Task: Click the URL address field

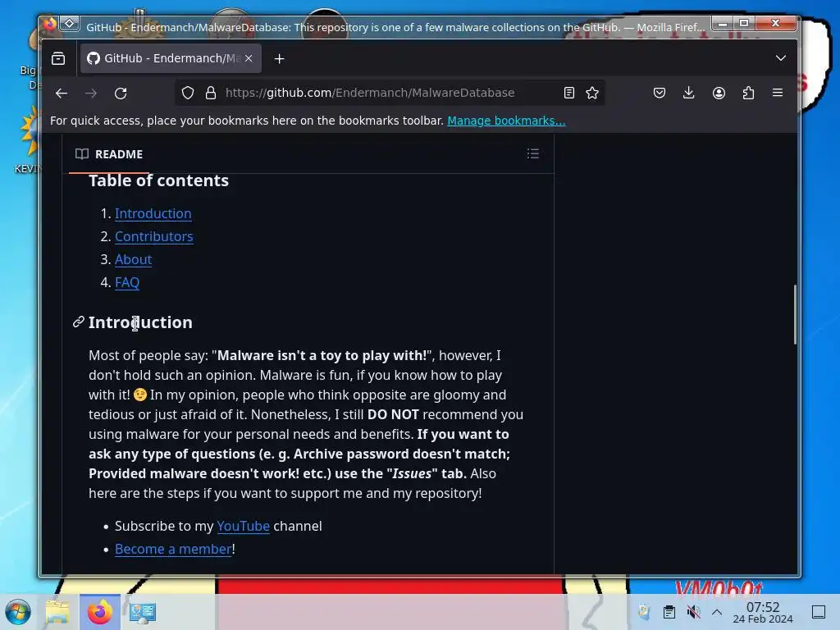Action: point(388,93)
